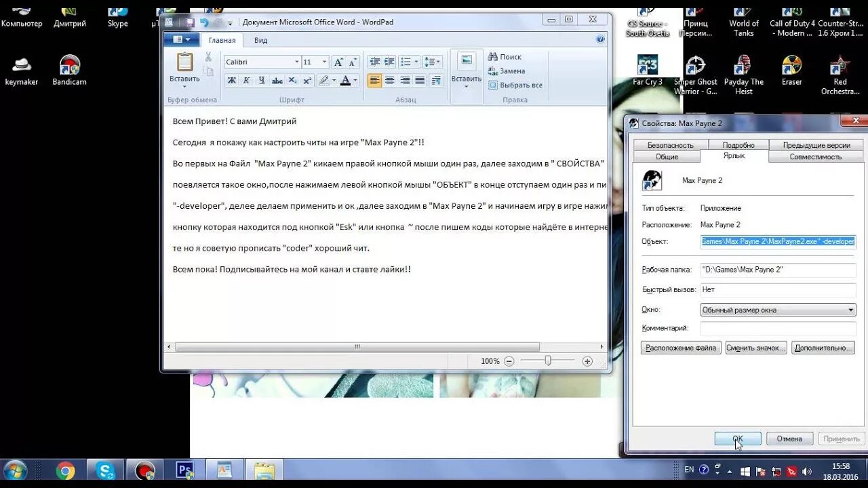Toggle bold (Ж) formatting in WordPad
Screen dimensions: 868x488
pos(232,80)
